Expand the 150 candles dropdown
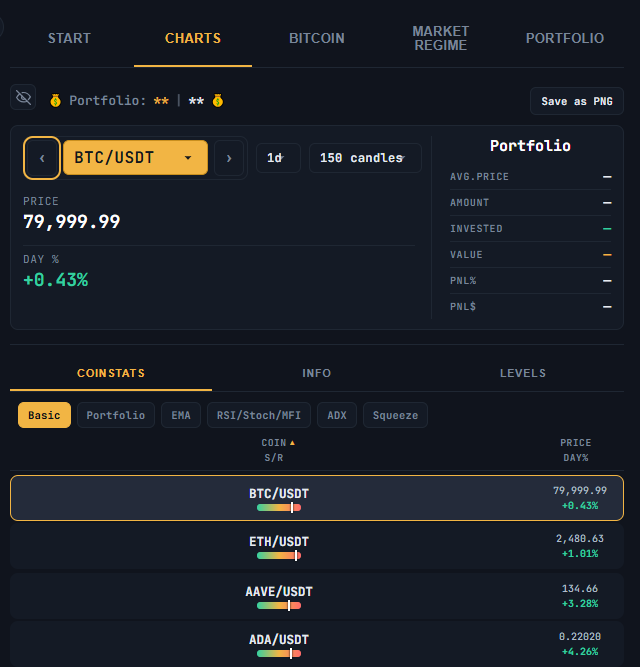Screen dimensions: 640x667 (x=365, y=158)
